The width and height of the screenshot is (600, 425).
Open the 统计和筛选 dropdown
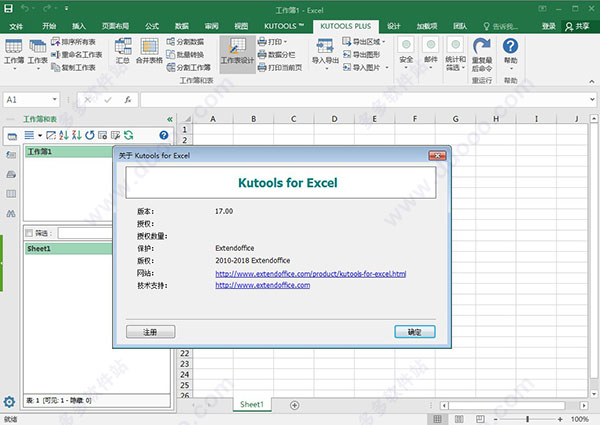point(455,54)
